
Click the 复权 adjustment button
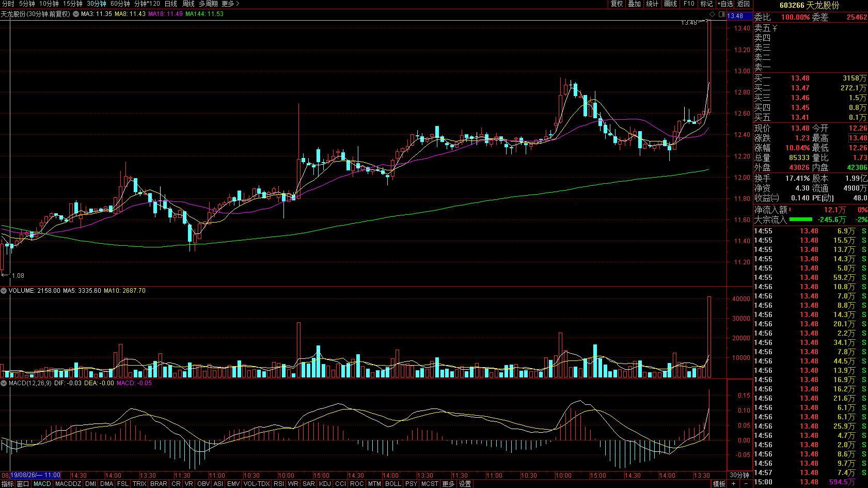617,4
